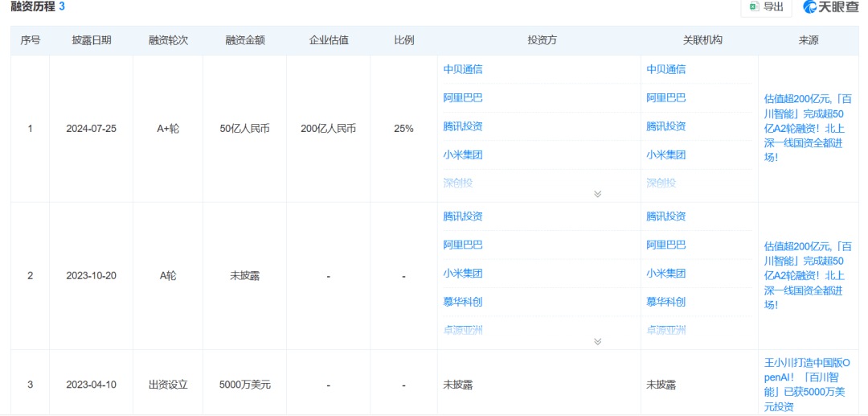Open investor 腾讯投资 in A+轮 row

click(x=463, y=126)
